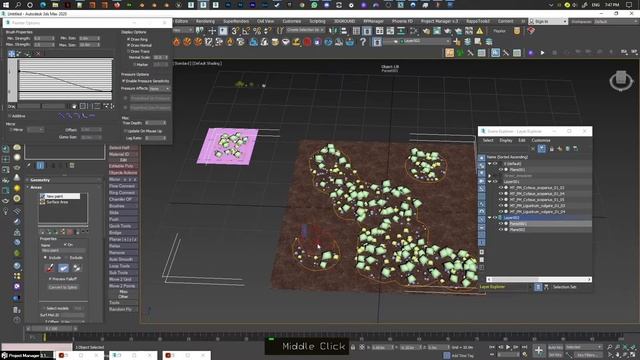Collapse the Layer001 tree node
This screenshot has height=360, width=640.
489,182
